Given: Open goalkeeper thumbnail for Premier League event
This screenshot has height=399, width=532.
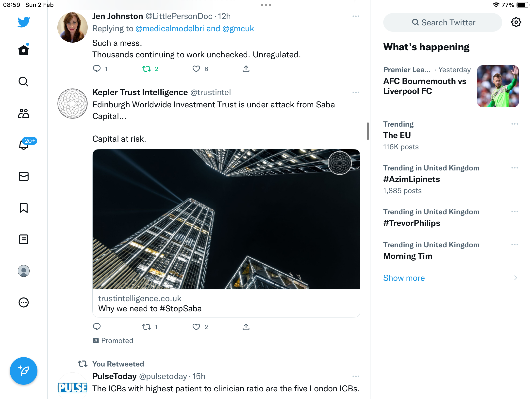Looking at the screenshot, I should tap(498, 86).
